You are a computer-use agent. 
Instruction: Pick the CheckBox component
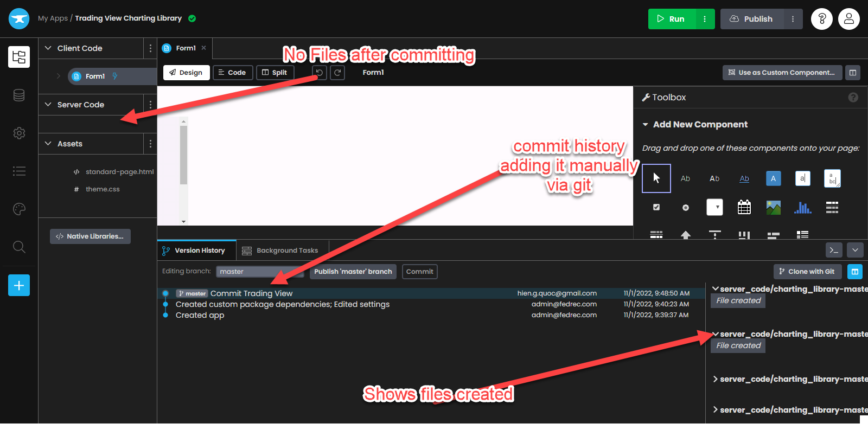[656, 207]
